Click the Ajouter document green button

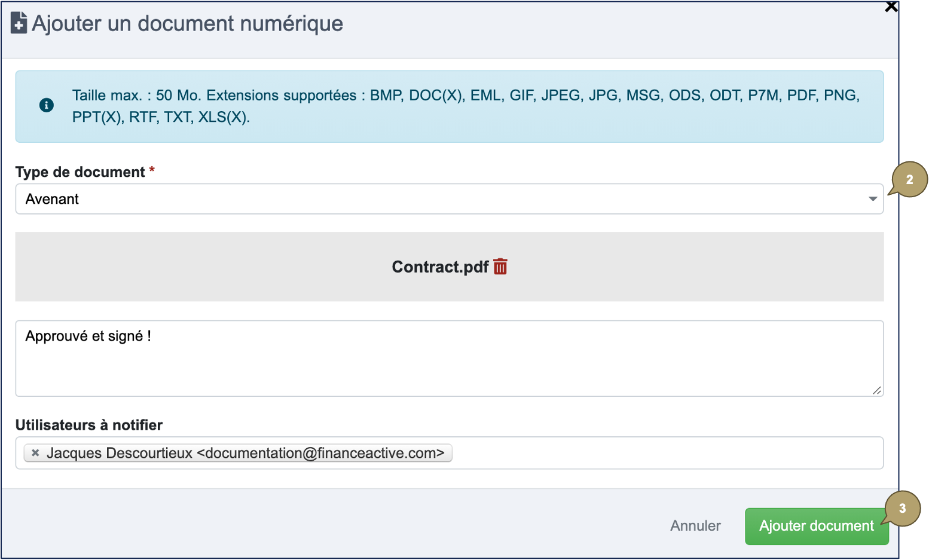[x=815, y=526]
